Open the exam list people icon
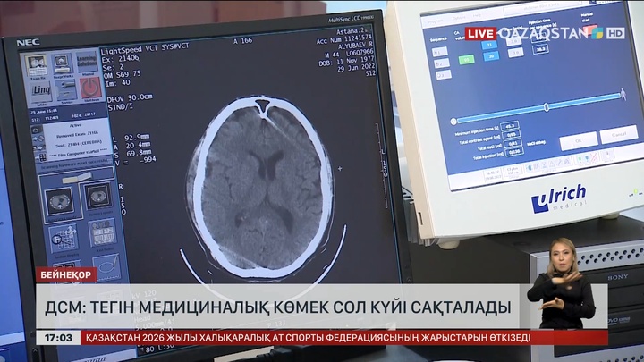Image resolution: width=644 pixels, height=362 pixels. (102, 234)
